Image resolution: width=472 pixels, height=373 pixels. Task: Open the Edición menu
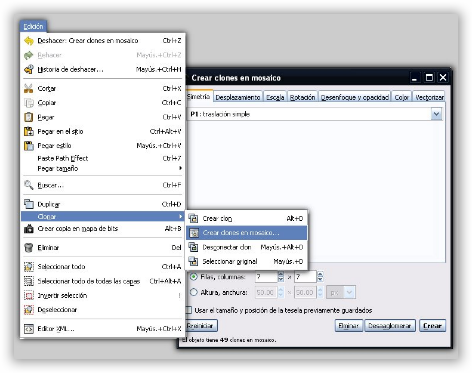click(x=33, y=26)
